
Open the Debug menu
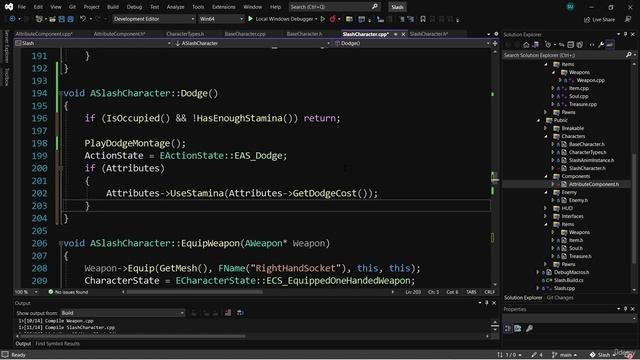134,7
